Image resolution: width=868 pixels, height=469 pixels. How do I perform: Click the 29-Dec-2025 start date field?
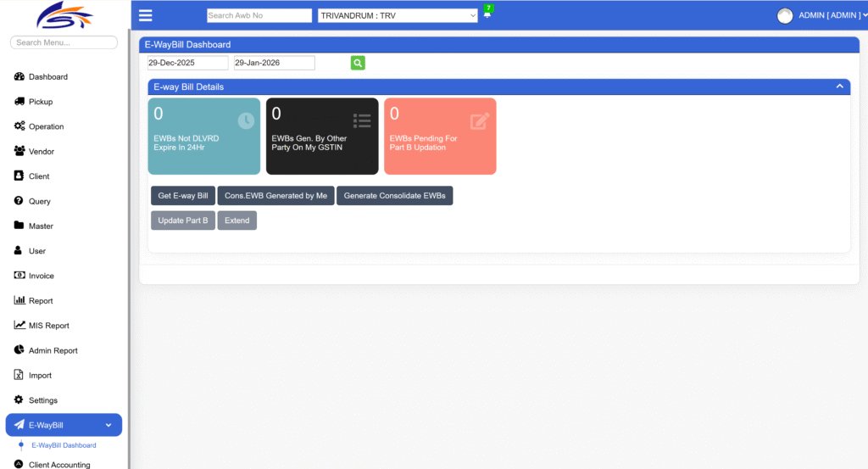pos(187,63)
